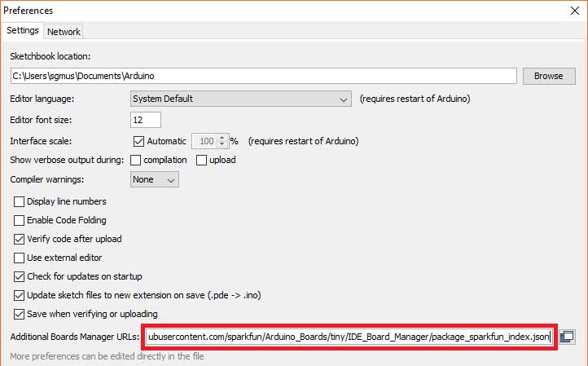
Task: Disable Check for updates on startup
Action: (x=20, y=276)
